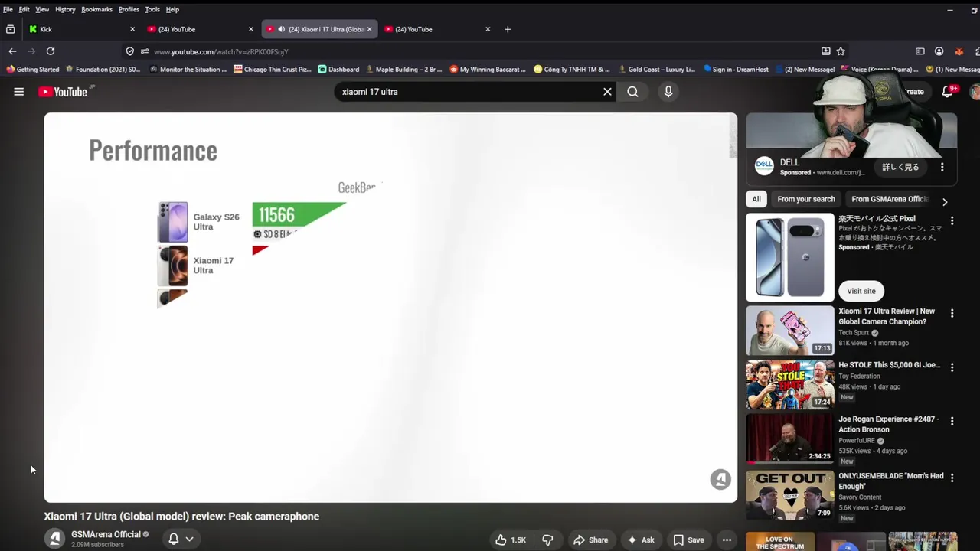Open the Getting Started bookmark

[x=33, y=69]
